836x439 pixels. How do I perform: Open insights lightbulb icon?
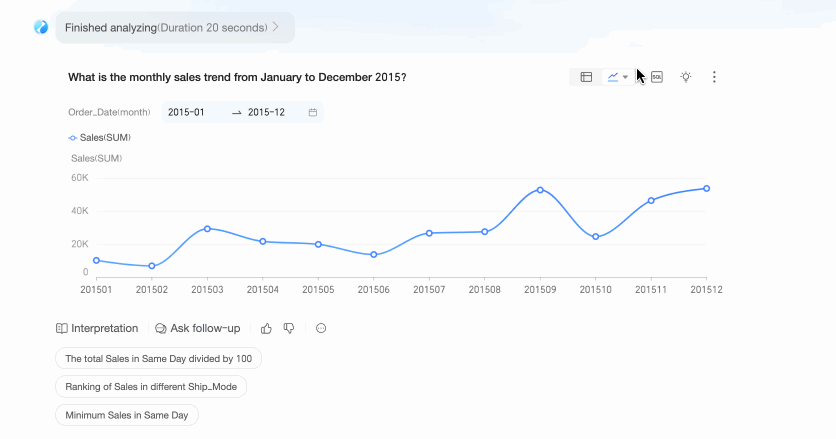[686, 77]
